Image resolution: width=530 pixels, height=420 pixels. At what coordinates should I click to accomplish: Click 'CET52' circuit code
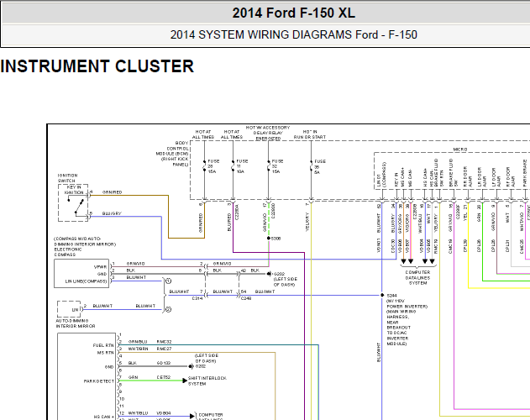click(x=164, y=377)
